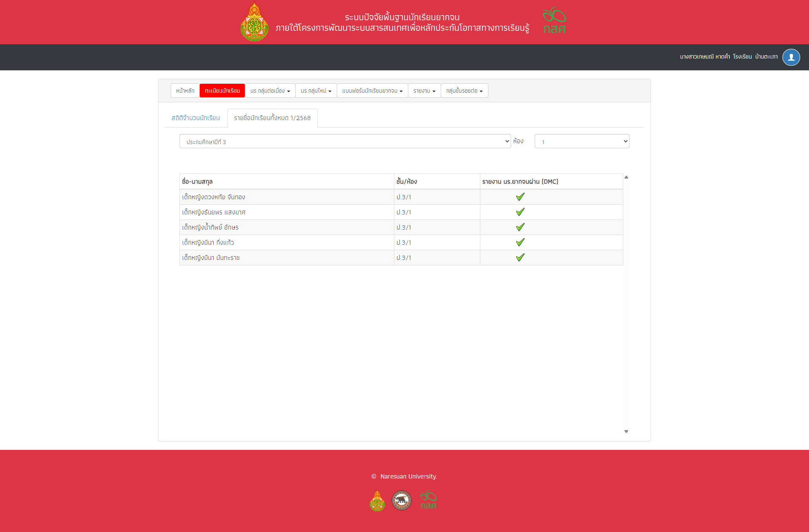Click the green checkmark for เด็กหญิงมีนา มันทะราช

[520, 257]
